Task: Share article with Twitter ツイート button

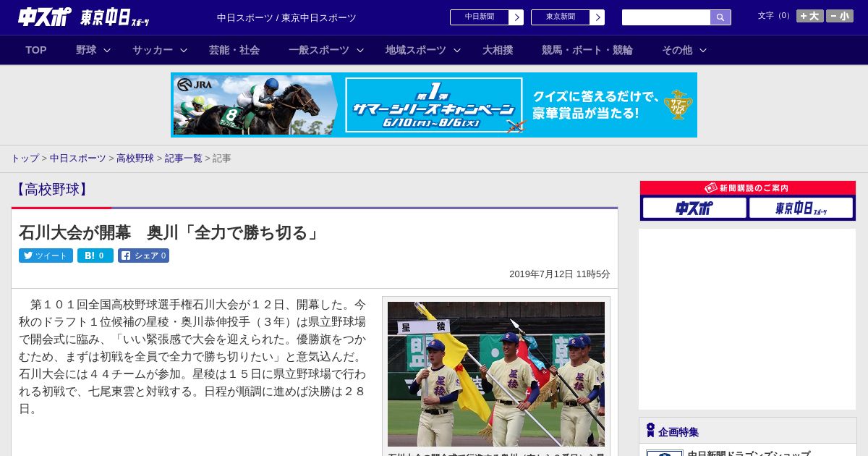Action: [x=46, y=256]
